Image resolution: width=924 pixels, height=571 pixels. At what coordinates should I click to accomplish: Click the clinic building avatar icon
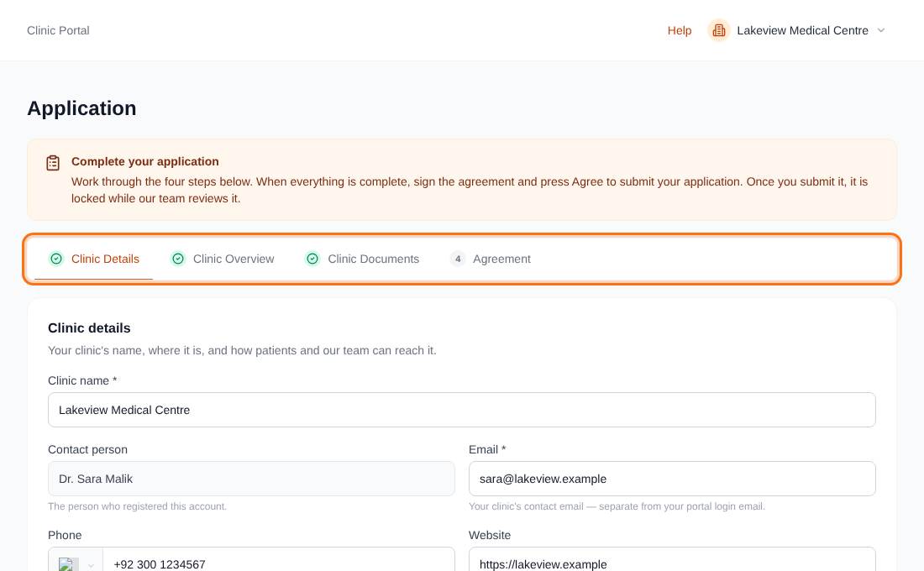718,30
